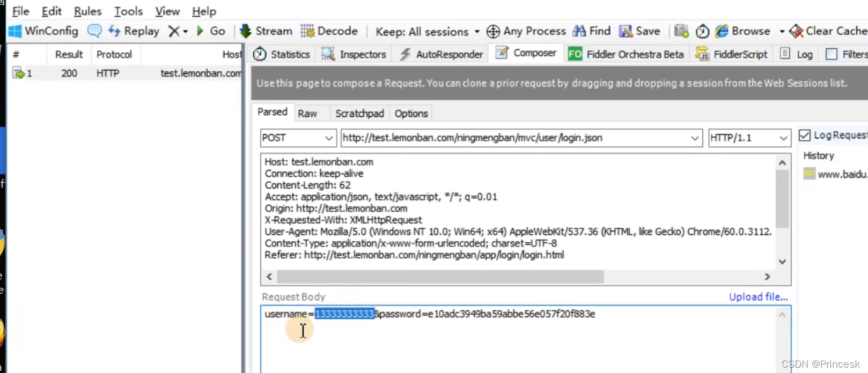Sort sessions by Protocol column
The height and width of the screenshot is (373, 868).
pos(114,54)
